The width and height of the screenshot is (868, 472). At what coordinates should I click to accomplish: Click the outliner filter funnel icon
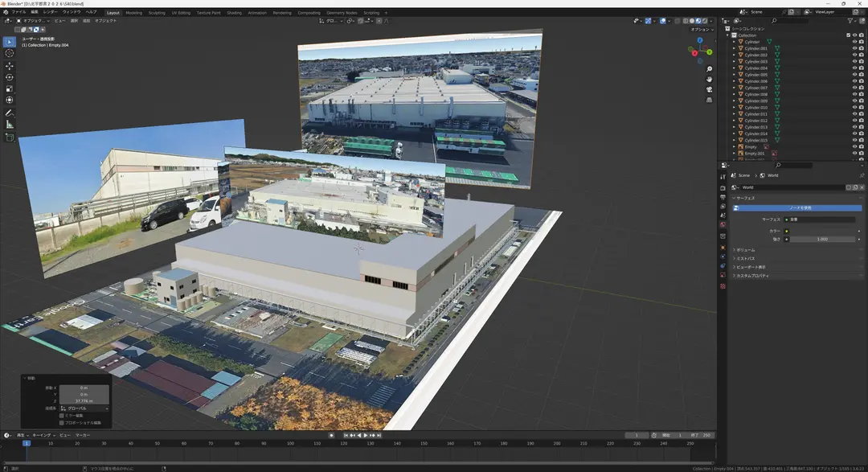(x=850, y=20)
